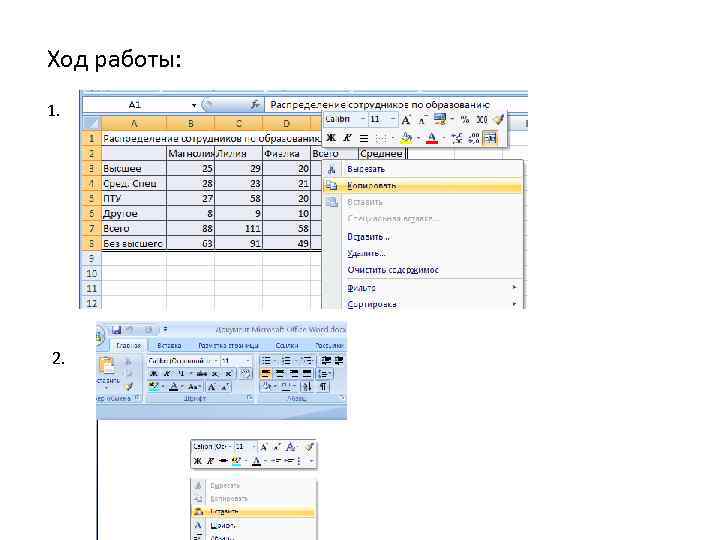The width and height of the screenshot is (720, 540).
Task: Expand the Фильтр submenu in the Excel context menu
Action: [x=422, y=288]
